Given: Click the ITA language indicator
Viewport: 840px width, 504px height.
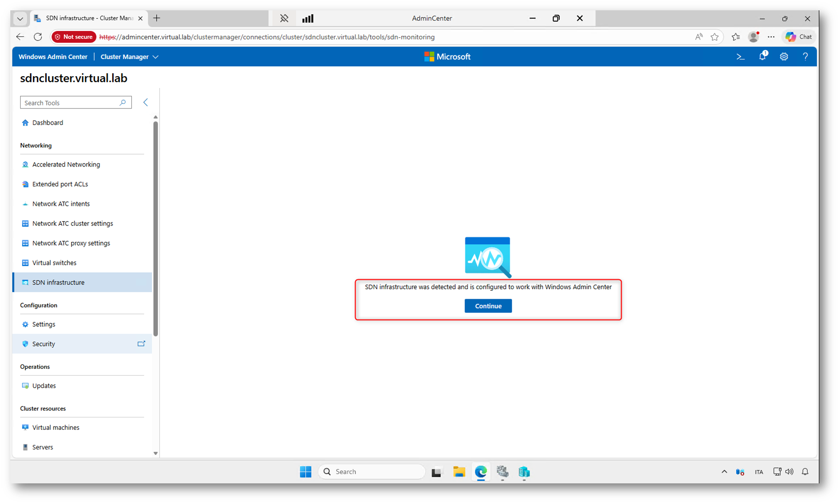Looking at the screenshot, I should [x=759, y=472].
